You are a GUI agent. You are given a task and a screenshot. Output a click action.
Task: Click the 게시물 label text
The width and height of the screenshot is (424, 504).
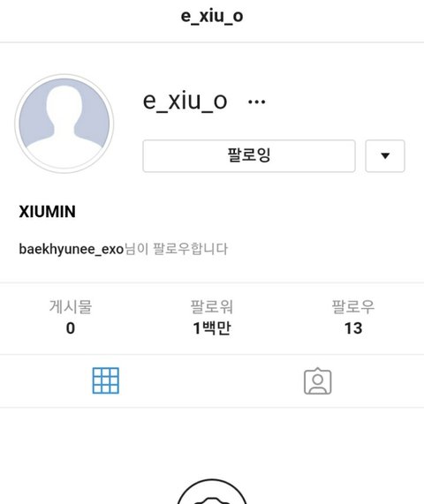pyautogui.click(x=71, y=306)
